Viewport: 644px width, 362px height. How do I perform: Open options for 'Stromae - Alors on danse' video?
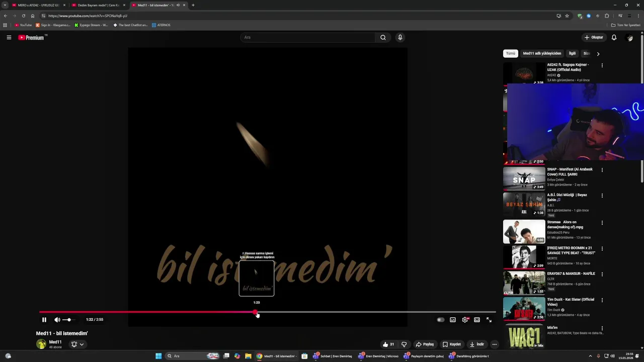pyautogui.click(x=602, y=223)
